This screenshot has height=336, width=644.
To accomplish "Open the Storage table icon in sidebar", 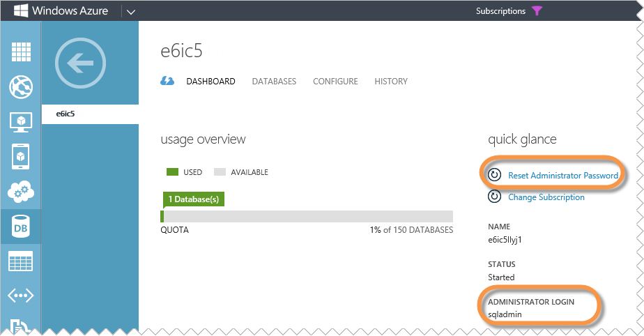I will 21,261.
